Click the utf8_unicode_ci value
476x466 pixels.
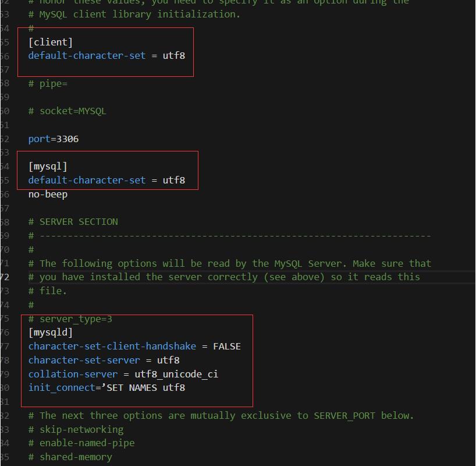click(176, 375)
